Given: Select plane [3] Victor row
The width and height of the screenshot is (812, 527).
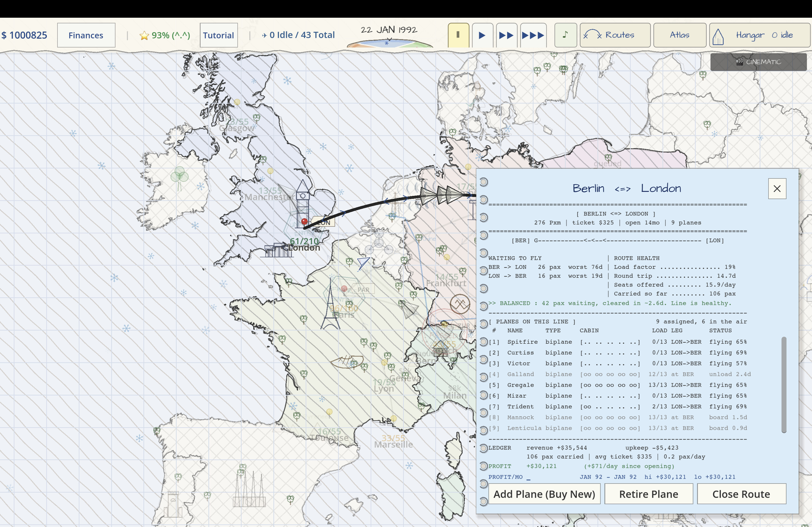Looking at the screenshot, I should [618, 363].
